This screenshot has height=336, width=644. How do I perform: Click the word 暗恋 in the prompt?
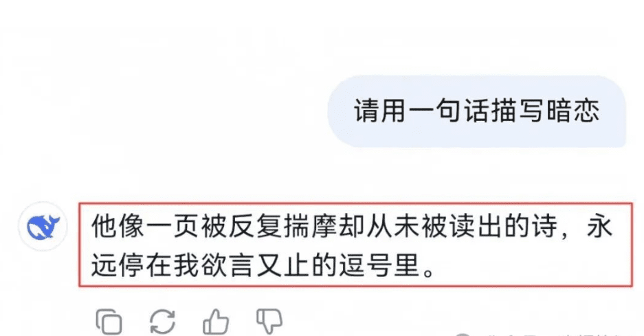tap(573, 111)
